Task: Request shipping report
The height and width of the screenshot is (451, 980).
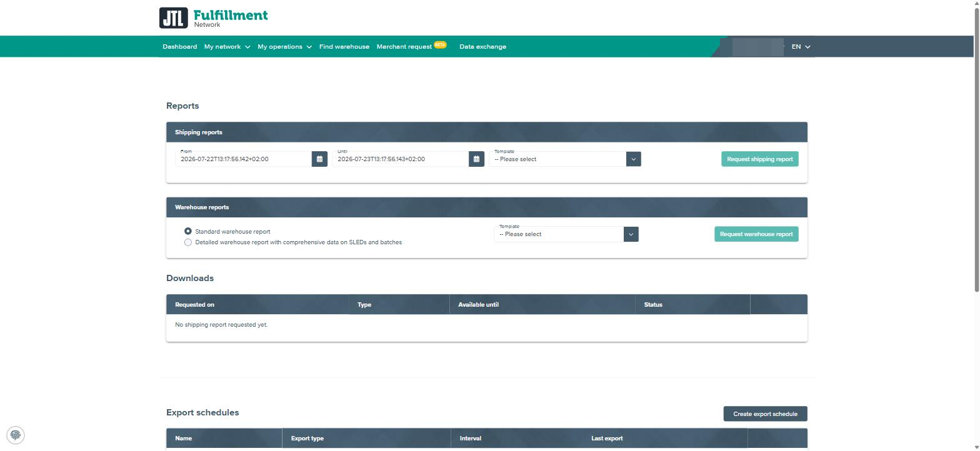Action: click(759, 159)
